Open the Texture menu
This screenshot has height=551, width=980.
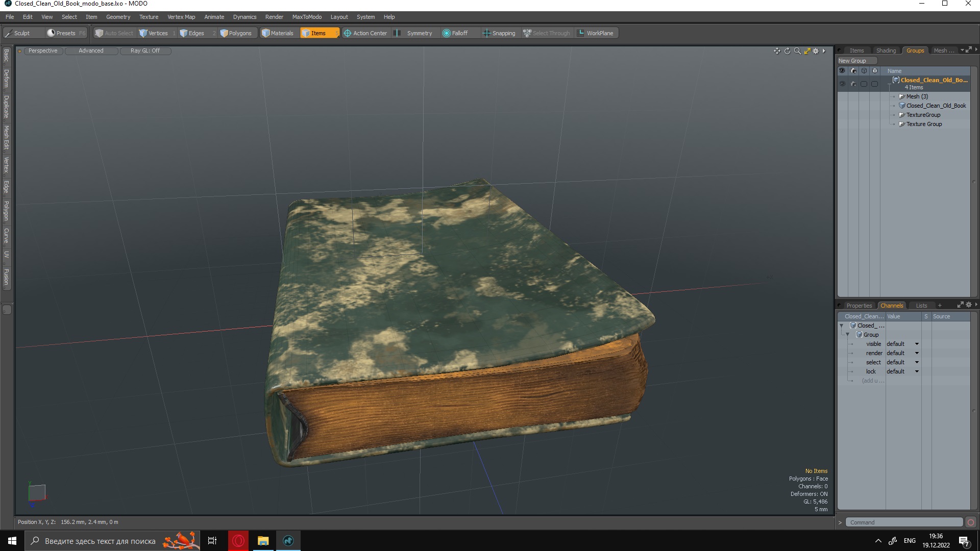[149, 17]
